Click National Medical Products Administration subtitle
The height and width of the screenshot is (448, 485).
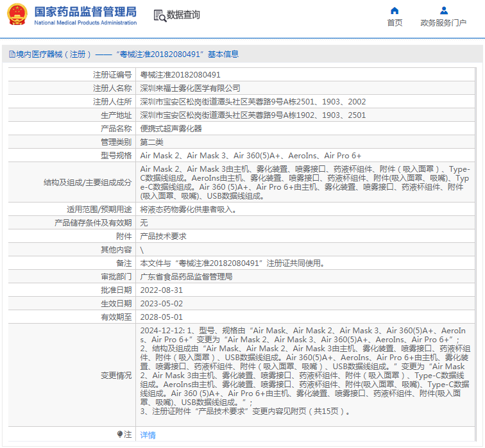[85, 23]
